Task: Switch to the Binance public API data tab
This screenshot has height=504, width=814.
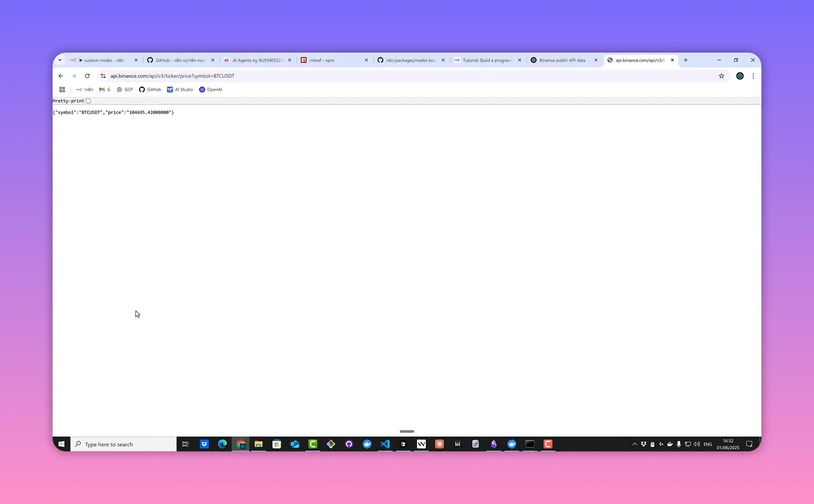Action: (561, 60)
